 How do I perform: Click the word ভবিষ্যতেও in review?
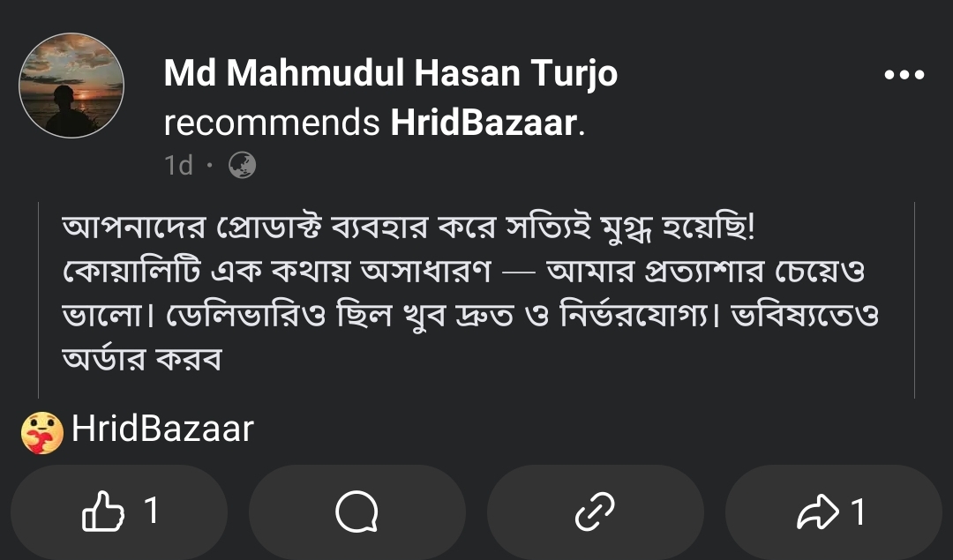coord(805,316)
